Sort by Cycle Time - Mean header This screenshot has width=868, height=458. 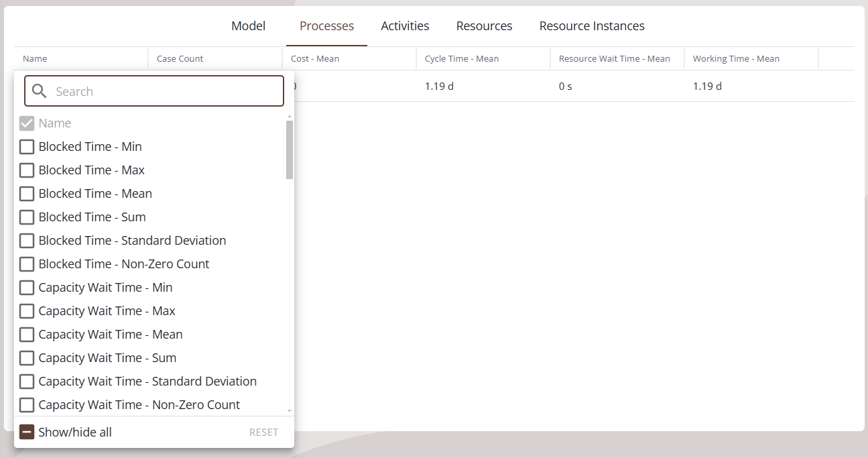tap(462, 59)
